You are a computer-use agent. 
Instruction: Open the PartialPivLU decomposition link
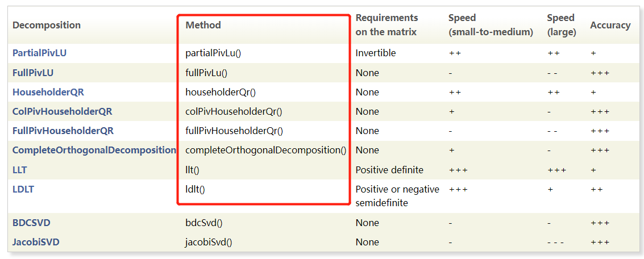[40, 53]
